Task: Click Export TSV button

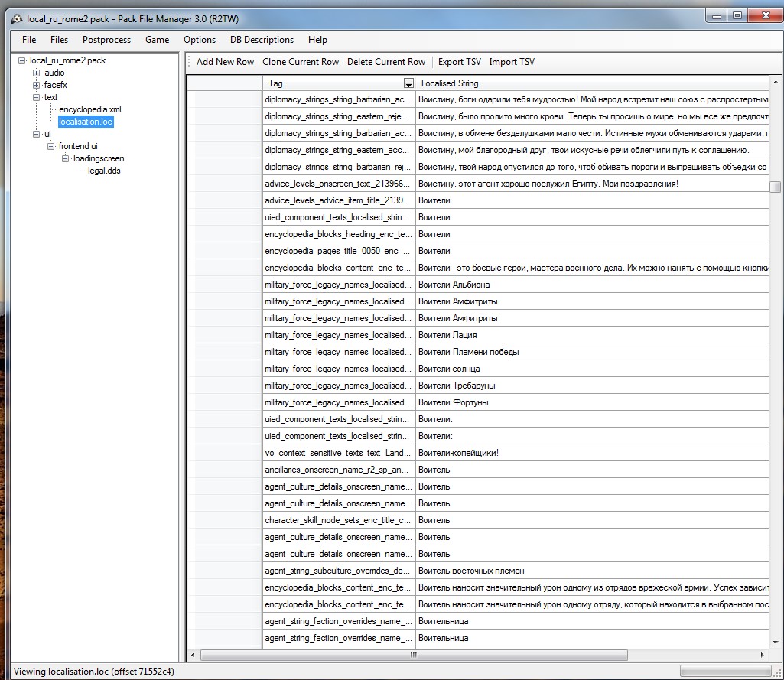Action: click(x=460, y=62)
